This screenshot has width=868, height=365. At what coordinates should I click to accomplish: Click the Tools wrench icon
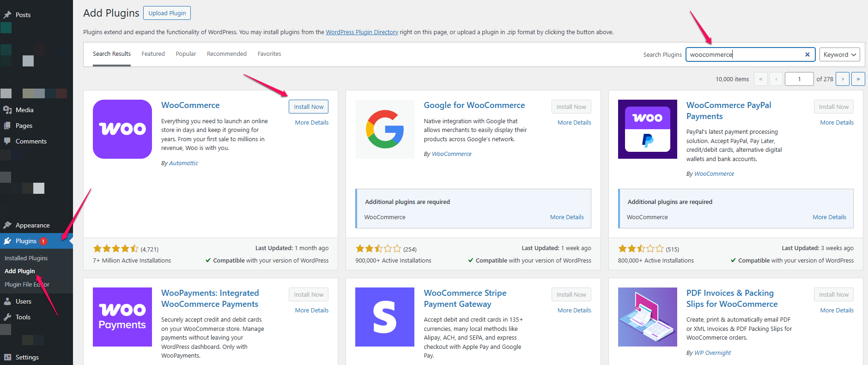[x=7, y=317]
